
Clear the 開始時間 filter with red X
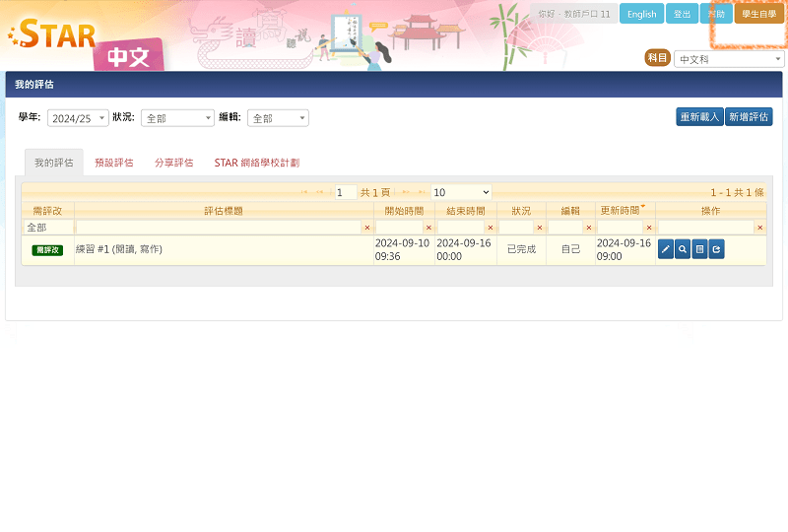428,228
